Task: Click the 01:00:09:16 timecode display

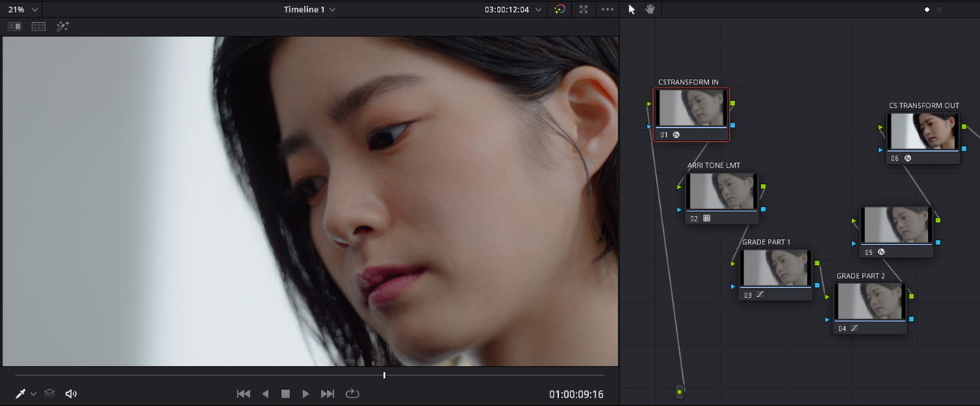Action: 577,395
